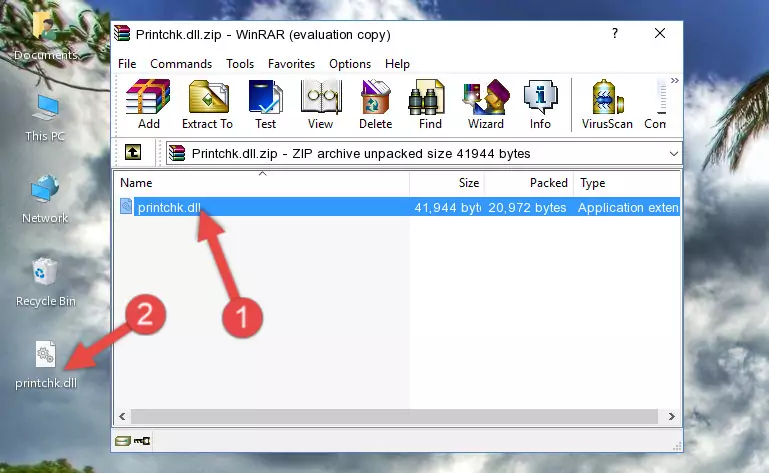769x473 pixels.
Task: Click the printchk.dll file icon in list
Action: [x=126, y=207]
